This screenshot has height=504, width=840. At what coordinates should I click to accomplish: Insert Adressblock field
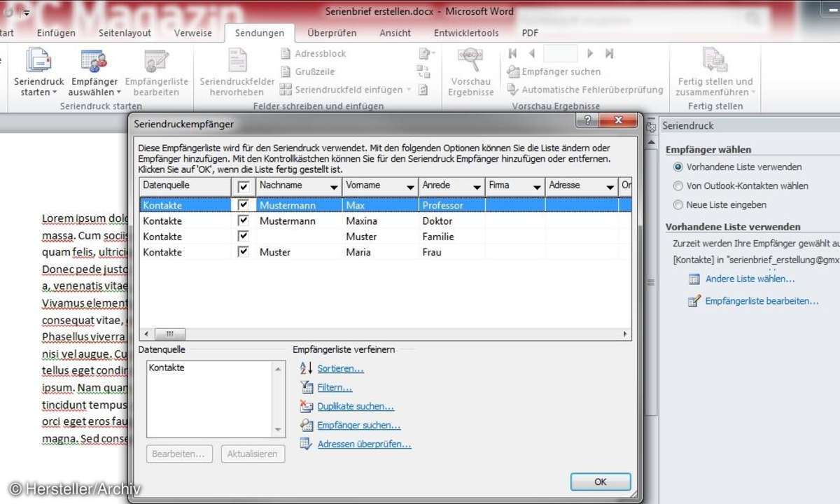click(313, 53)
